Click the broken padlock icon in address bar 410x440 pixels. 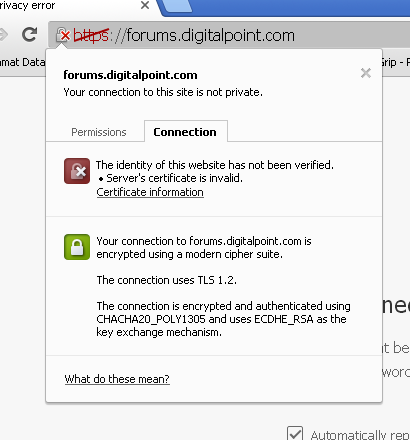(x=63, y=35)
